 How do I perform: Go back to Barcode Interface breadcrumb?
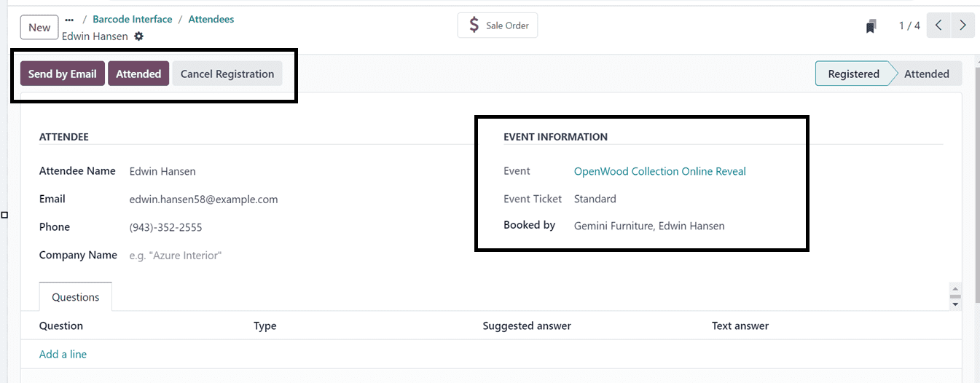click(133, 20)
